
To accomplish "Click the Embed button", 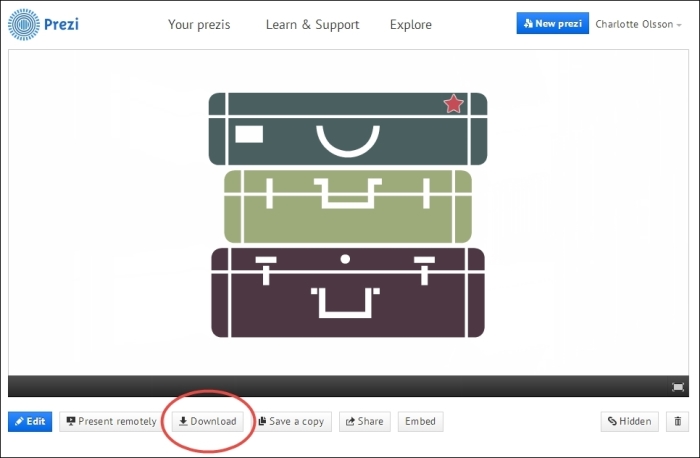I will coord(420,421).
